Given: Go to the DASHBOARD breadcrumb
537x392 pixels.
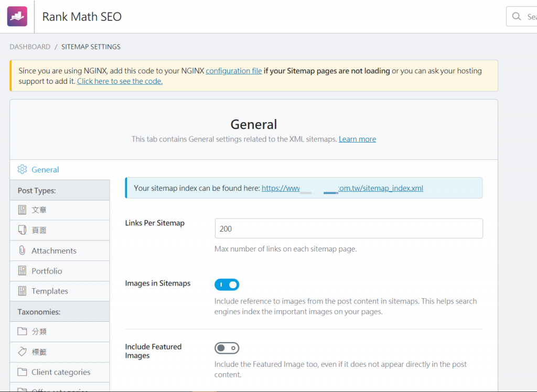Looking at the screenshot, I should [30, 47].
